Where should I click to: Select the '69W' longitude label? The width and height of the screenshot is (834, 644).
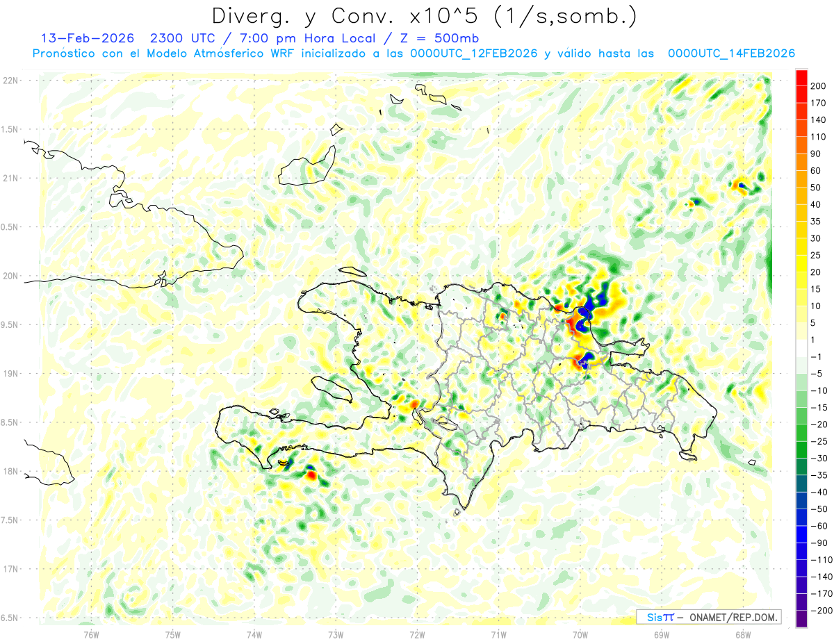coord(662,634)
